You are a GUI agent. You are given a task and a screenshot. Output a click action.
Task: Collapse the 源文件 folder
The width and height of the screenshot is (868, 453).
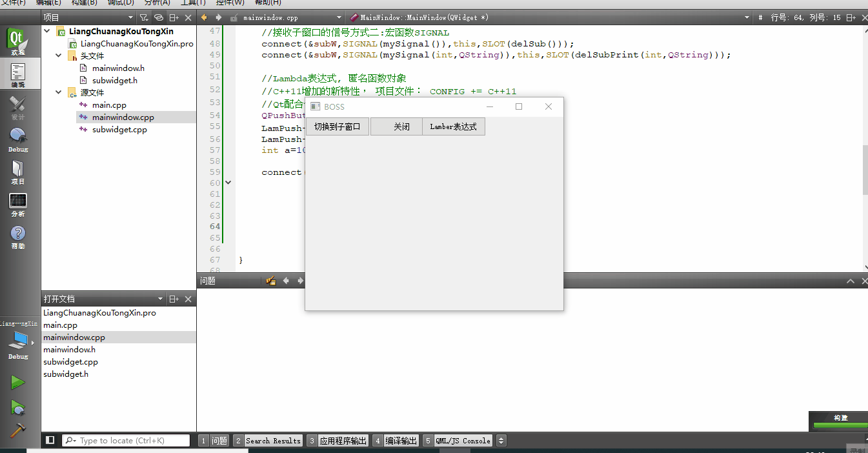pyautogui.click(x=59, y=92)
